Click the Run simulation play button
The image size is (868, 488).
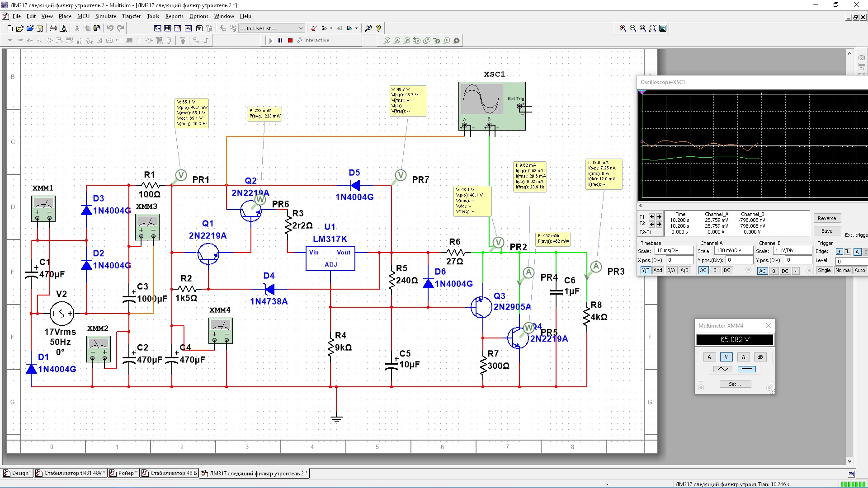pos(271,41)
